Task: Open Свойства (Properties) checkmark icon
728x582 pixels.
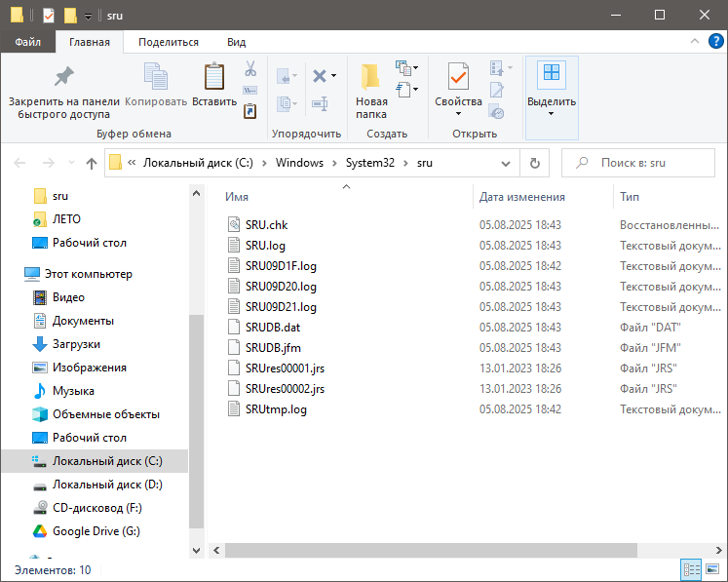Action: (x=458, y=76)
